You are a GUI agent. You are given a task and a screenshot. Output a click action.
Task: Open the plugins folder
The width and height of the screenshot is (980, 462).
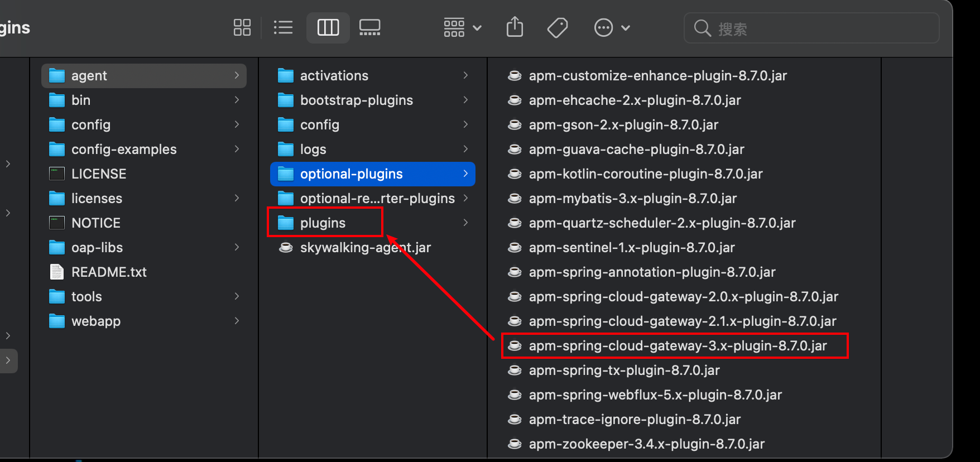point(373,223)
